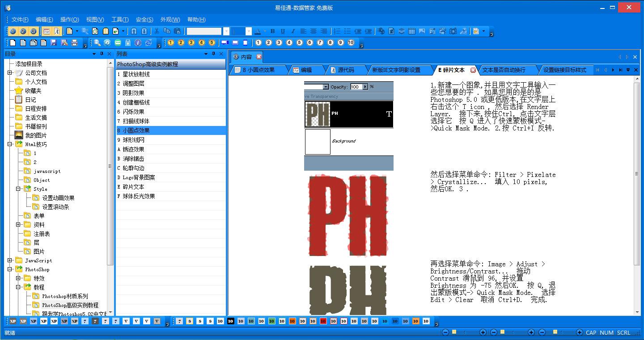Screen dimensions: 644x340
Task: Switch to the 源代码 tab
Action: (x=346, y=70)
